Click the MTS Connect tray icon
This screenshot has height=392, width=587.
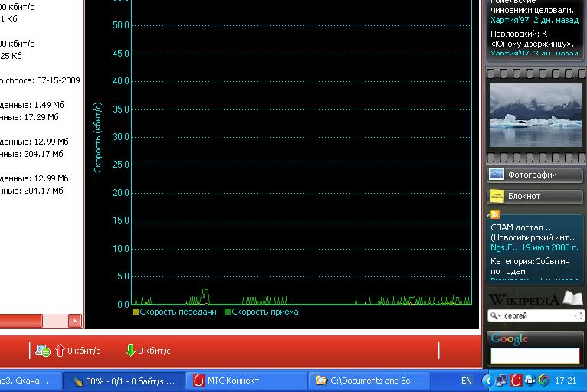(516, 380)
